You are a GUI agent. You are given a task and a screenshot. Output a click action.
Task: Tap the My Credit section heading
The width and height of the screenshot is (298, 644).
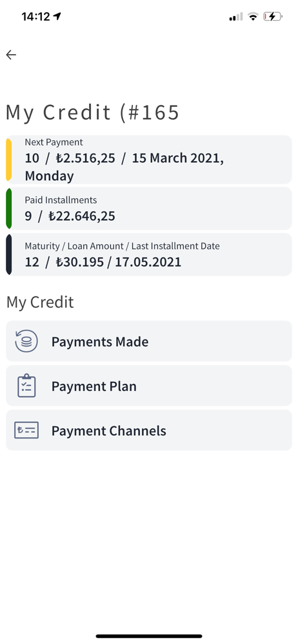point(40,302)
